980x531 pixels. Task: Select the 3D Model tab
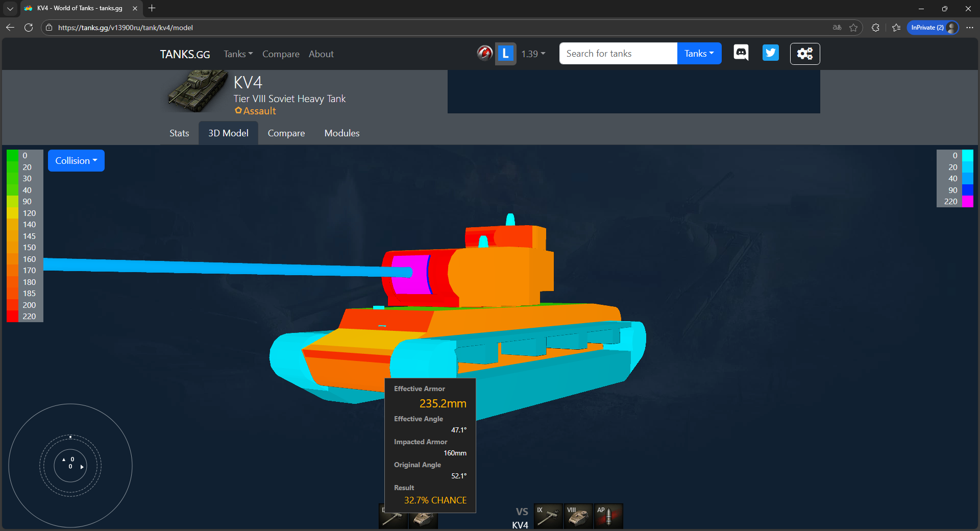(228, 133)
